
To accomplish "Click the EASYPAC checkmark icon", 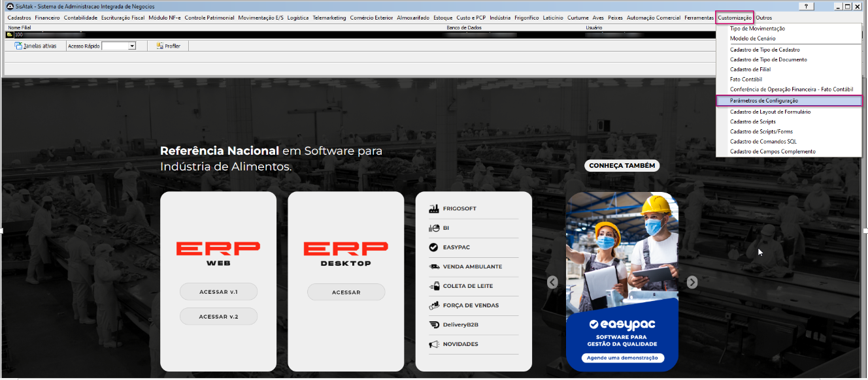I will coord(433,247).
